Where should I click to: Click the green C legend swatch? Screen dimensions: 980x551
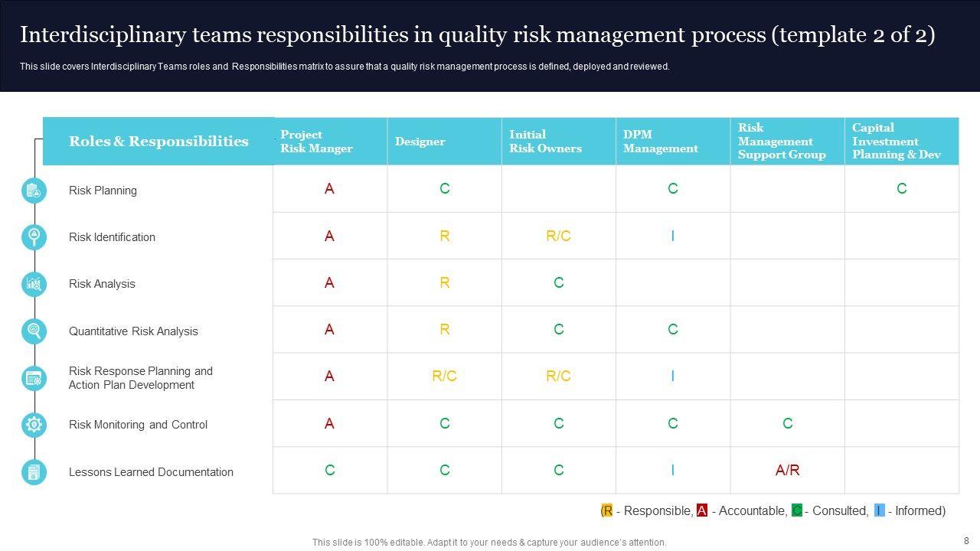[x=796, y=510]
